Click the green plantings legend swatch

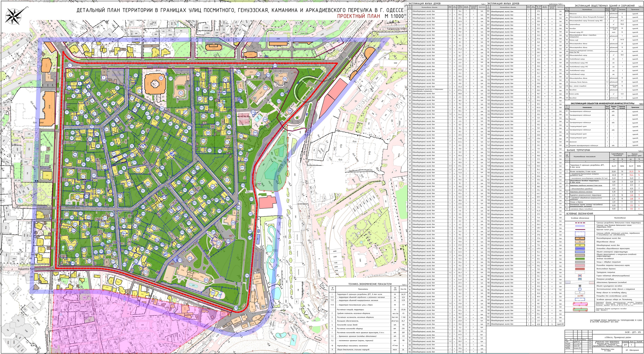[x=580, y=259]
